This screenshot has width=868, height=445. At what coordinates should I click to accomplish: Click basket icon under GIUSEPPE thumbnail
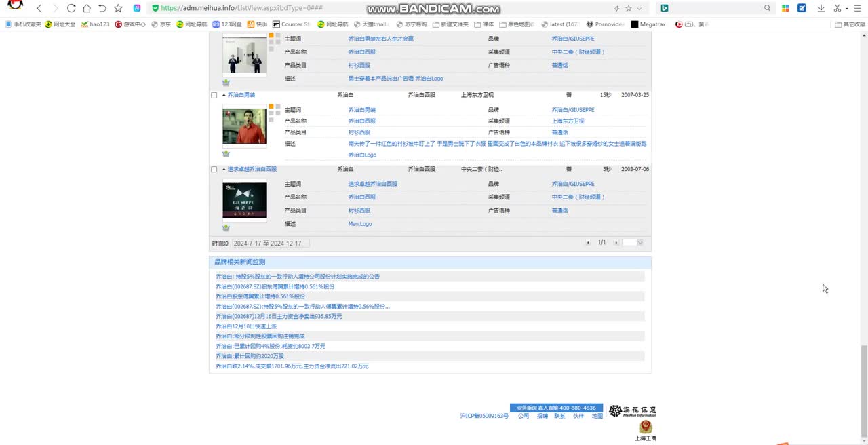click(226, 228)
